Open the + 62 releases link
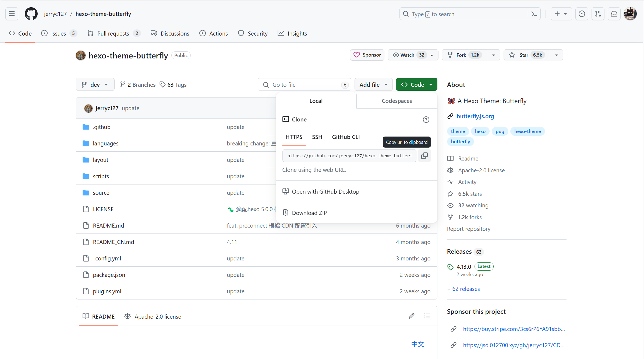The image size is (644, 359). point(463,289)
